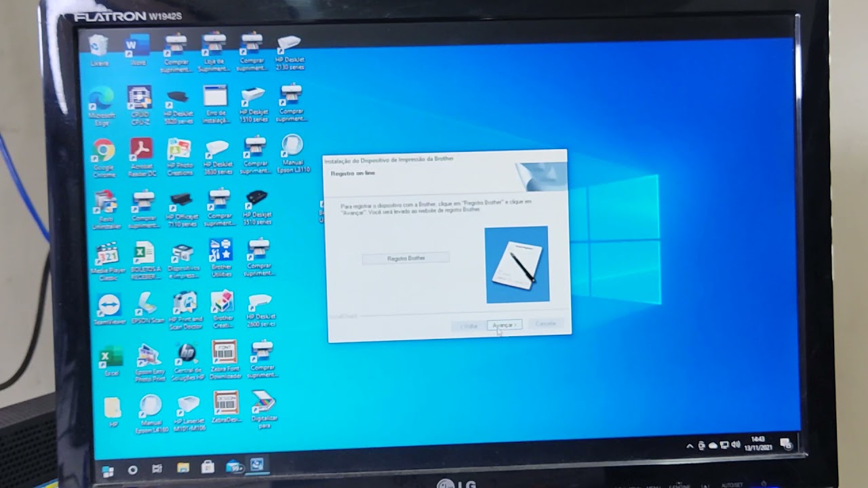
Task: Open Manual Epson L3110 shortcut
Action: coord(292,153)
